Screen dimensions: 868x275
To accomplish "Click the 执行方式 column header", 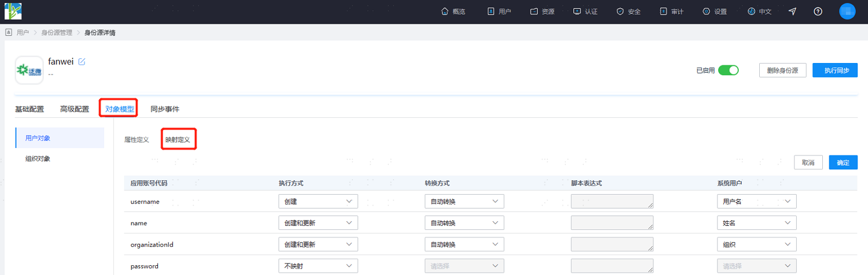I will click(291, 183).
